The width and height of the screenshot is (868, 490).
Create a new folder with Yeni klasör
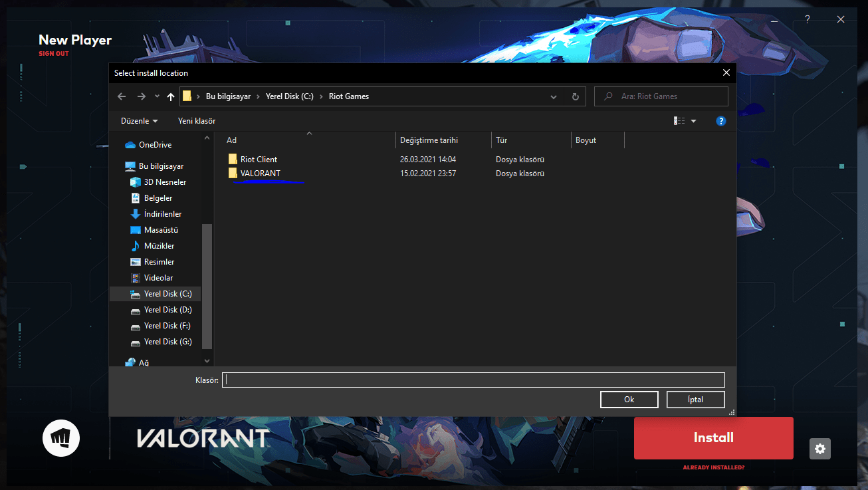pos(197,121)
